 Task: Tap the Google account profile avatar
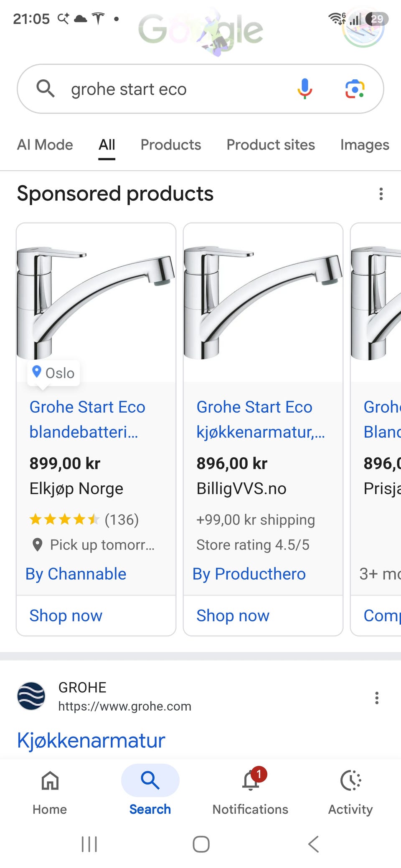coord(363,27)
